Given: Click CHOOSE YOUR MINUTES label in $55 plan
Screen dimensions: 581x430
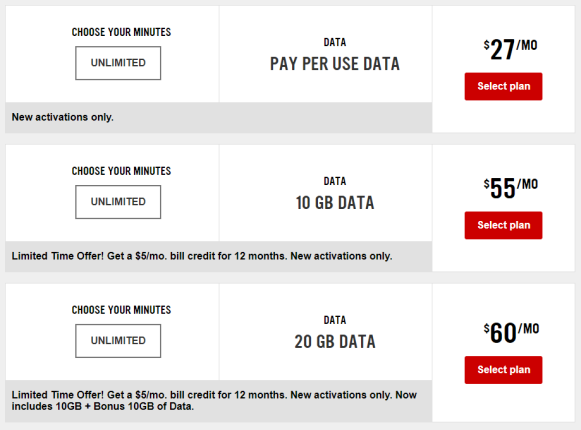Looking at the screenshot, I should (x=121, y=171).
